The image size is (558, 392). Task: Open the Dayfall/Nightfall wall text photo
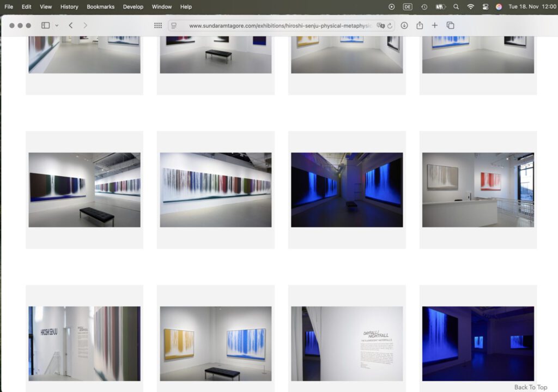coord(347,343)
